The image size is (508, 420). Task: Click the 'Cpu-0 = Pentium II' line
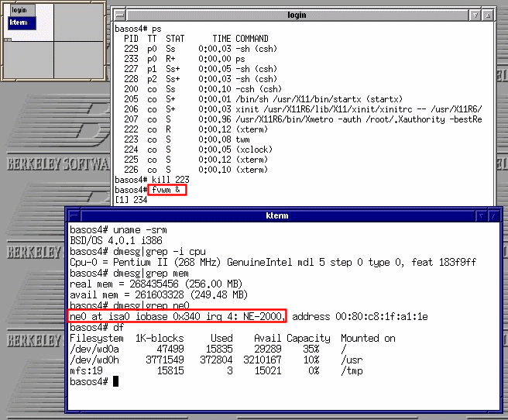coord(273,262)
